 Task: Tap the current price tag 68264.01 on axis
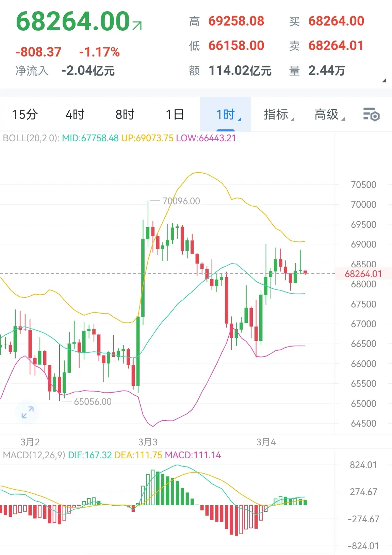pyautogui.click(x=363, y=274)
